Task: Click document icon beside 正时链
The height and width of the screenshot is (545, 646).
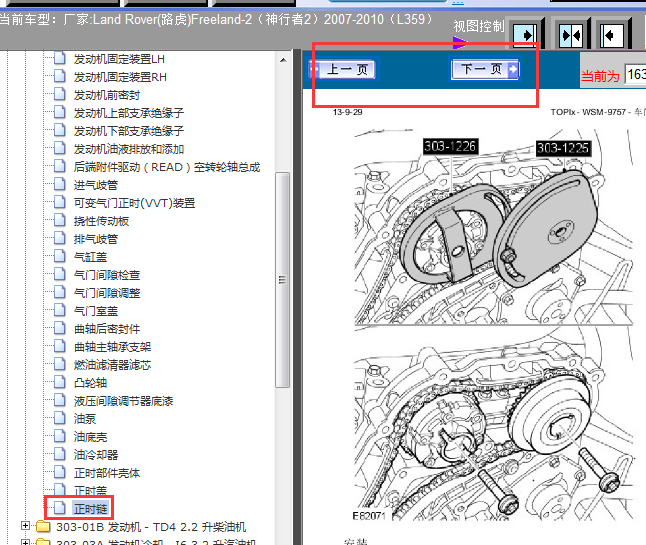Action: pyautogui.click(x=60, y=508)
